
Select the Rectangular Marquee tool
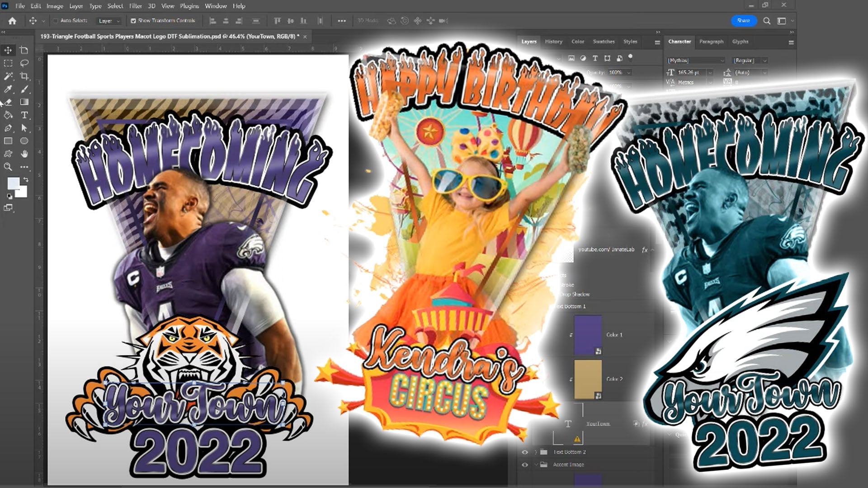point(8,63)
